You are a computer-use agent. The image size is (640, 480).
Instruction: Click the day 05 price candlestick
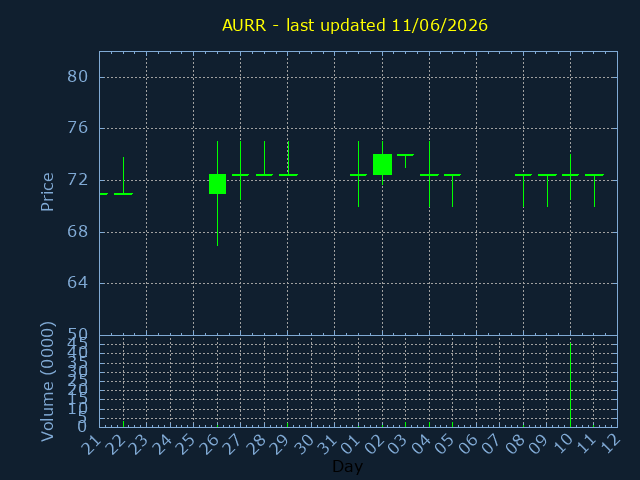coord(452,190)
